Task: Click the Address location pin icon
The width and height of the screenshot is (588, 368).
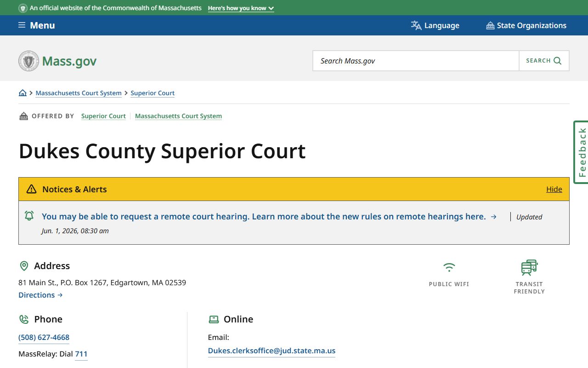Action: (x=24, y=266)
